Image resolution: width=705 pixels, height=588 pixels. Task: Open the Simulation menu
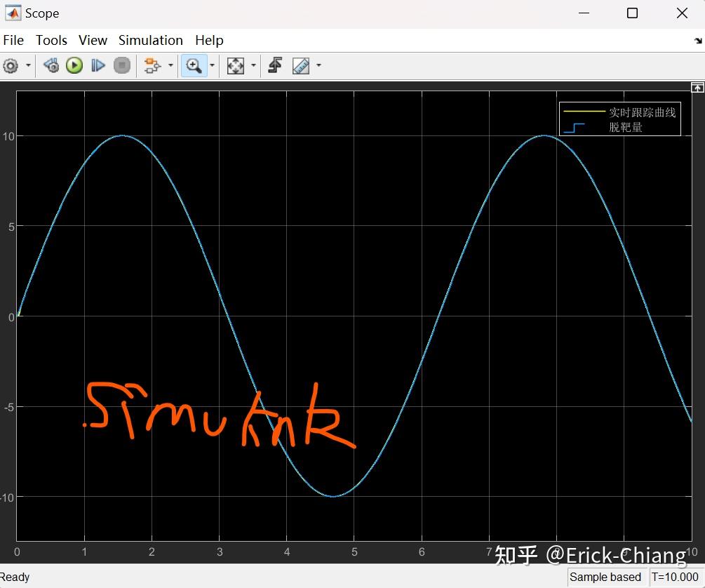(150, 40)
